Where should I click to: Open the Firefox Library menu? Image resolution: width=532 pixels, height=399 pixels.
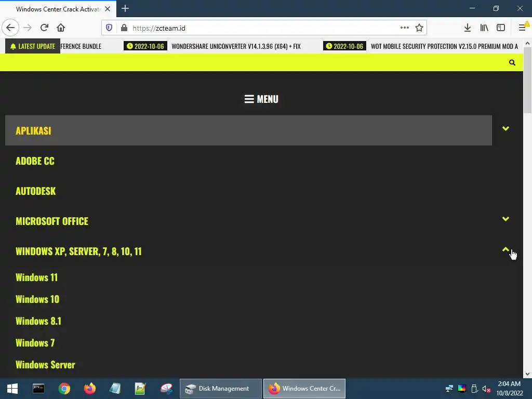[x=484, y=28]
